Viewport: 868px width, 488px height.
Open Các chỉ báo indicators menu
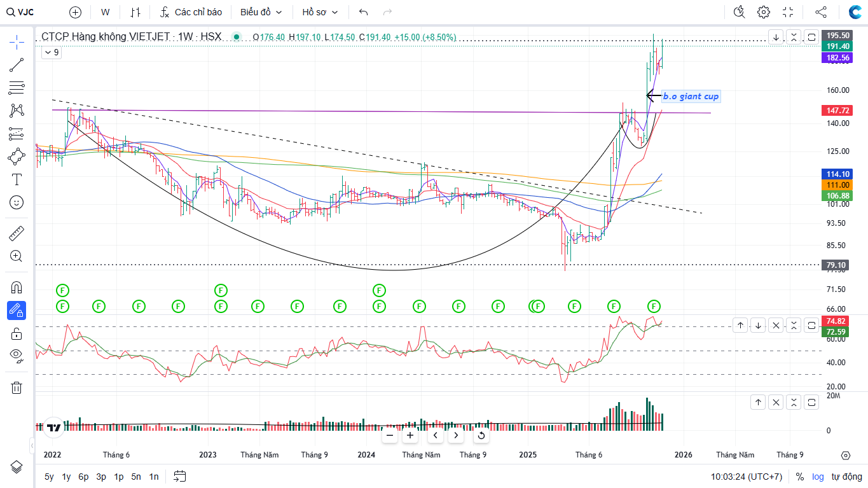[x=191, y=12]
